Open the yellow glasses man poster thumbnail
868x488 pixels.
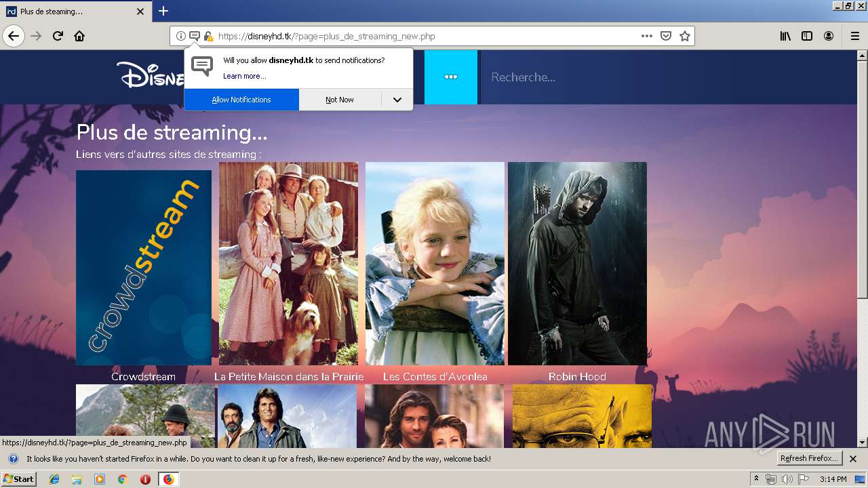click(582, 416)
